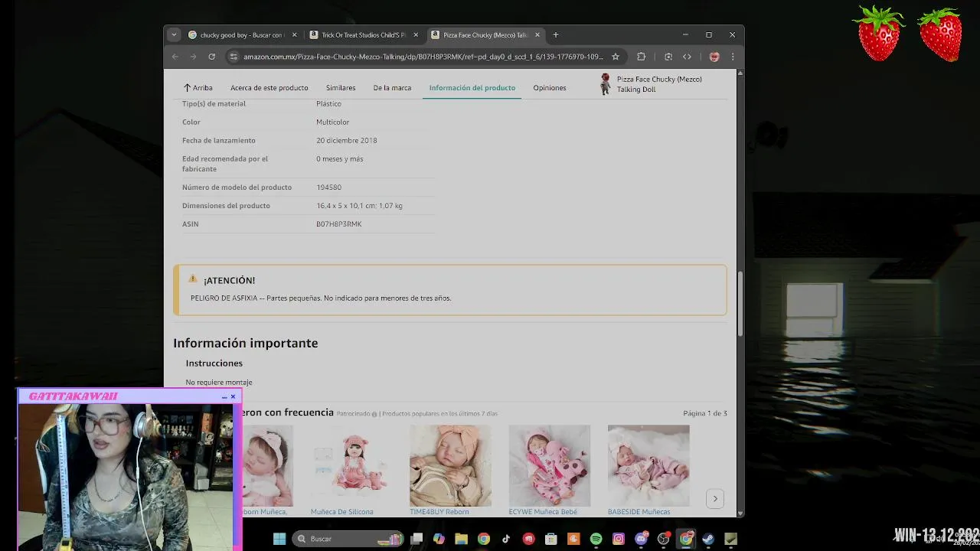Click the ASIN value B07H8P3RMK
Image resolution: width=980 pixels, height=551 pixels.
click(x=339, y=224)
